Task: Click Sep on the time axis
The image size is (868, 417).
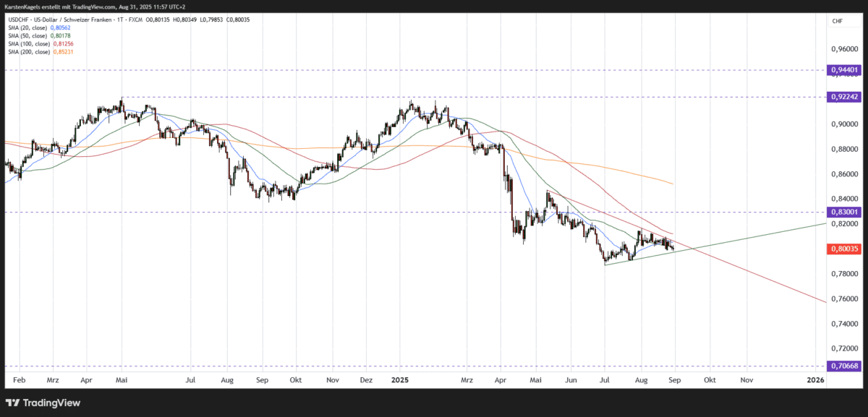Action: (674, 379)
